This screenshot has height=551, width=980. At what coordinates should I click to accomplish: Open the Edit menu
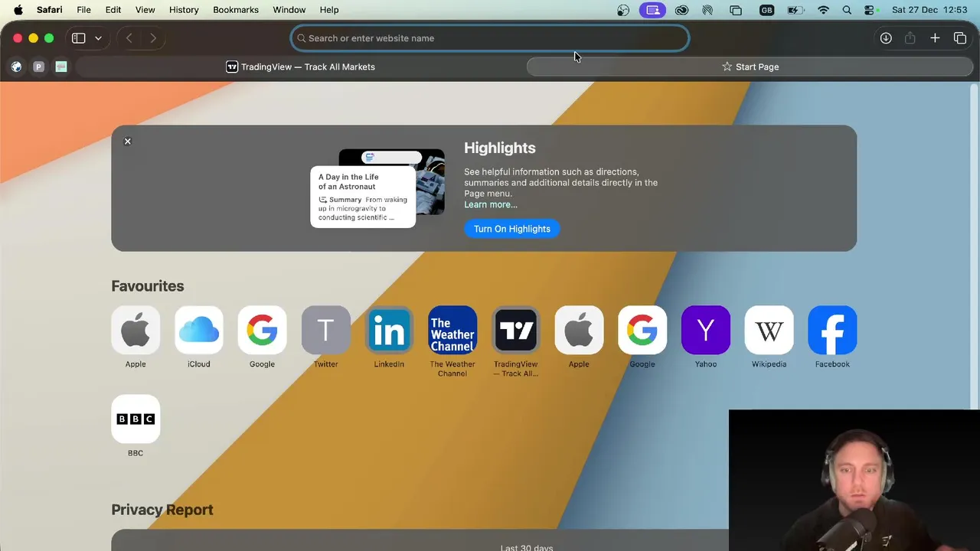pyautogui.click(x=113, y=10)
